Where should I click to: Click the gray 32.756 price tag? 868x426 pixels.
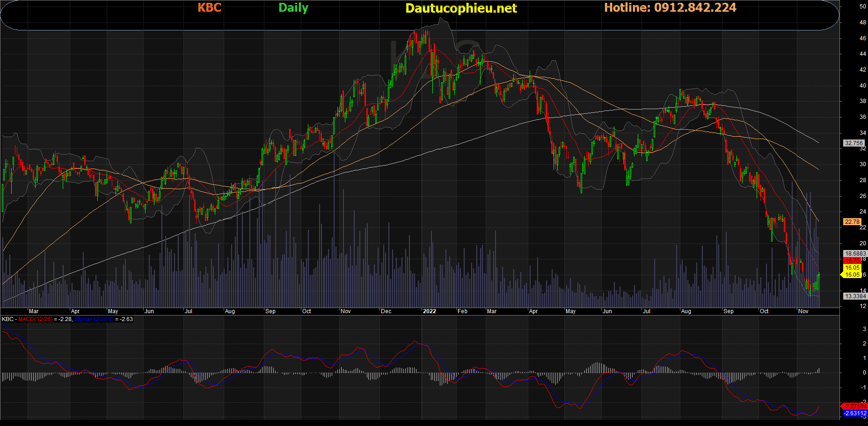point(853,143)
